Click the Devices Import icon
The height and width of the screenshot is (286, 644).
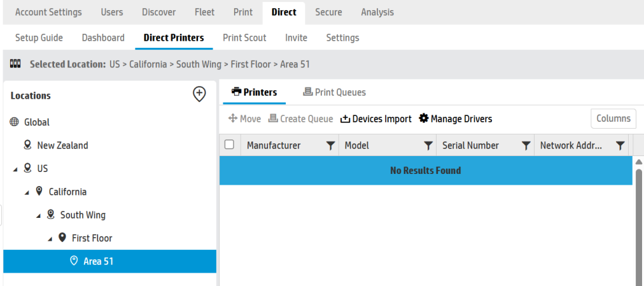pos(346,119)
